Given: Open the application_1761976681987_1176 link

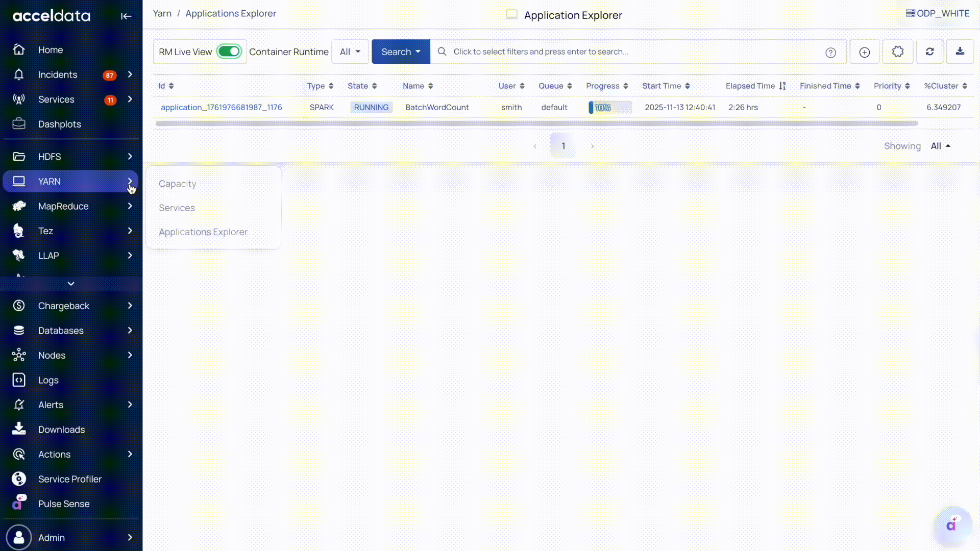Looking at the screenshot, I should click(221, 107).
